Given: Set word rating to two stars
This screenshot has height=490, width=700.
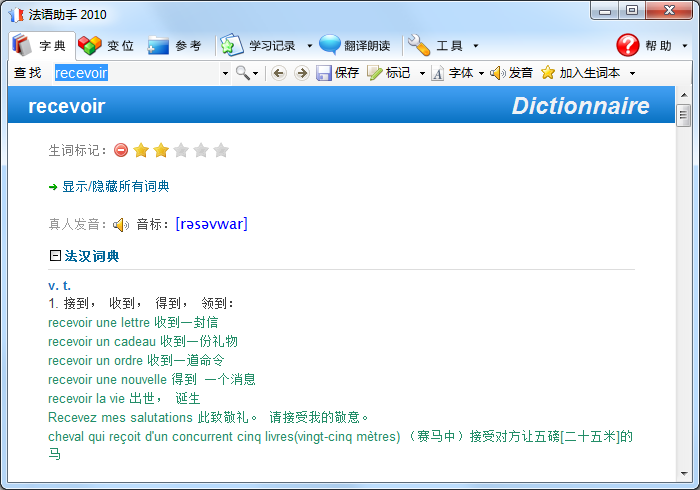Looking at the screenshot, I should pos(161,150).
